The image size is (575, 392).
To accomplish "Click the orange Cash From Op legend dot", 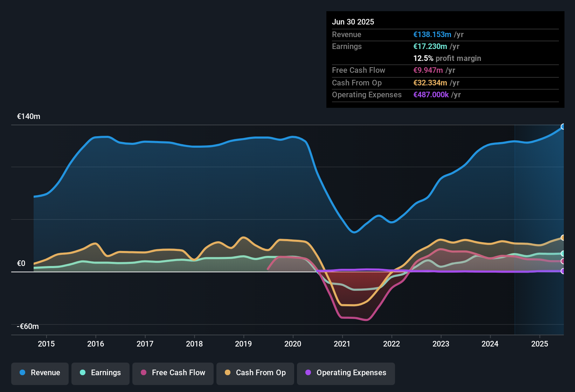I will click(x=228, y=373).
